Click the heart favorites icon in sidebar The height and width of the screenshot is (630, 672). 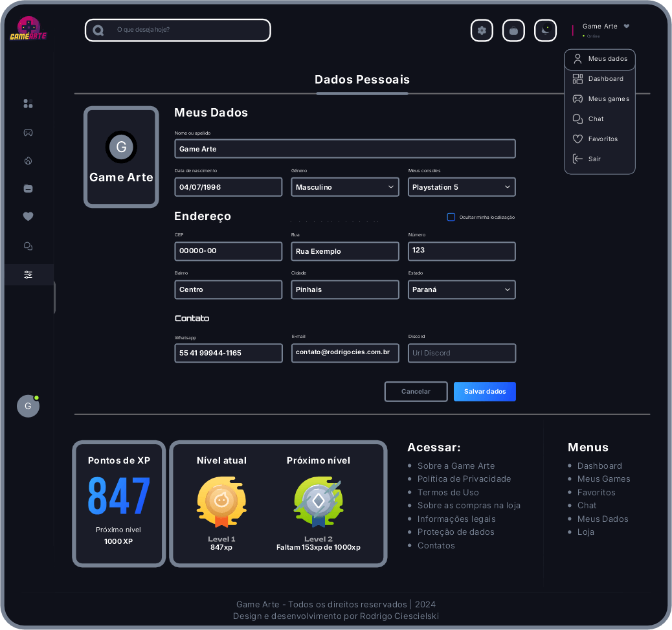[28, 217]
